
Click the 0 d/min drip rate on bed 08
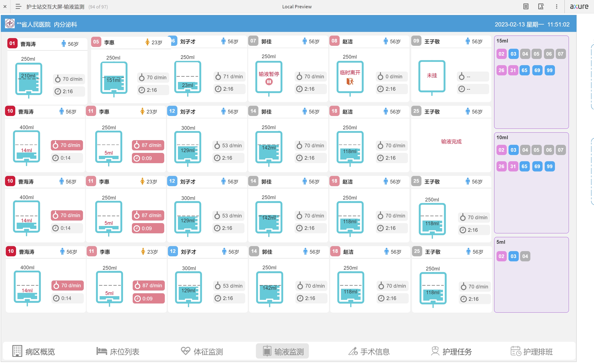(391, 76)
